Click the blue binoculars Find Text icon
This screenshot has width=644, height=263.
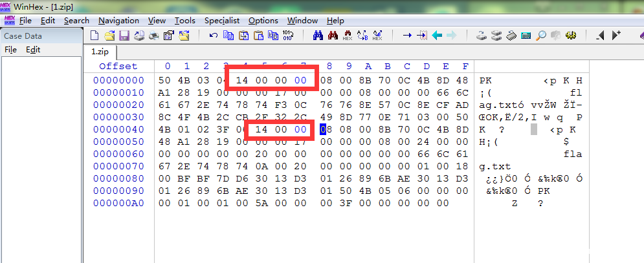tap(318, 36)
